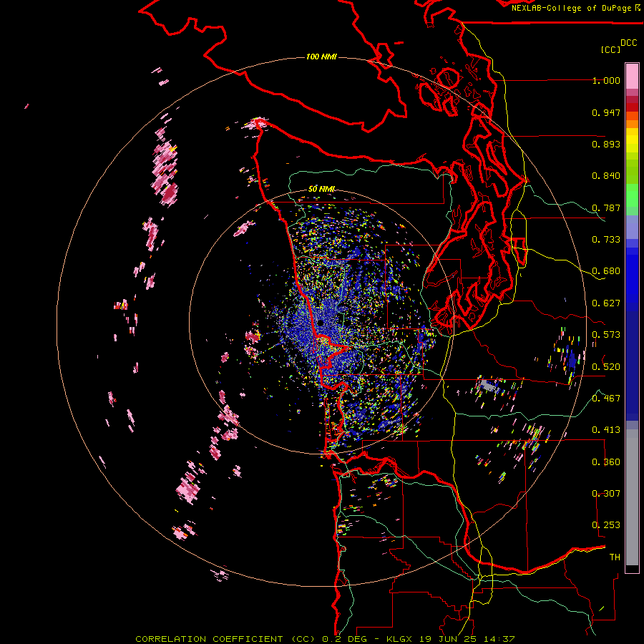The width and height of the screenshot is (644, 644).
Task: Click the 0.307 scale value
Action: 606,494
